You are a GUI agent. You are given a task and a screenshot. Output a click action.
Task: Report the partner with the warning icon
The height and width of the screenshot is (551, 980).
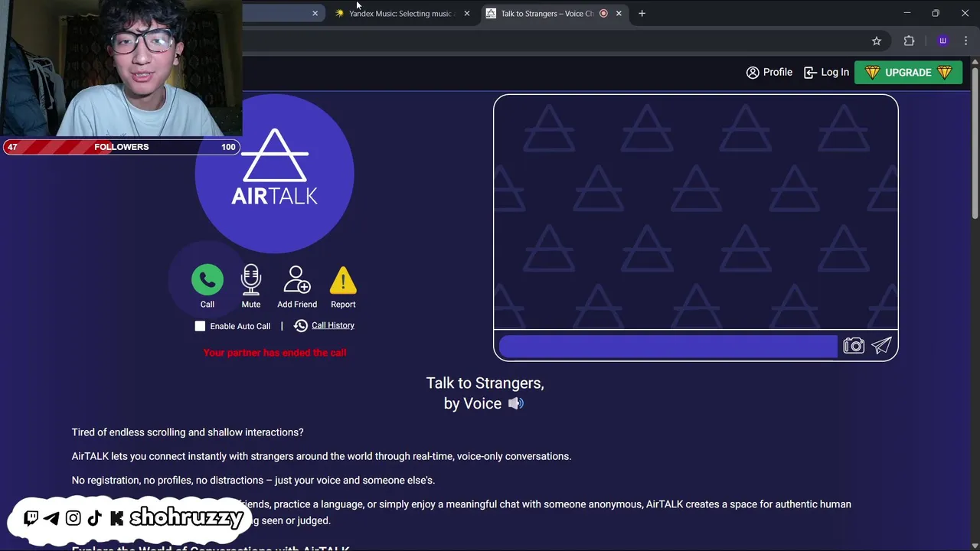343,280
